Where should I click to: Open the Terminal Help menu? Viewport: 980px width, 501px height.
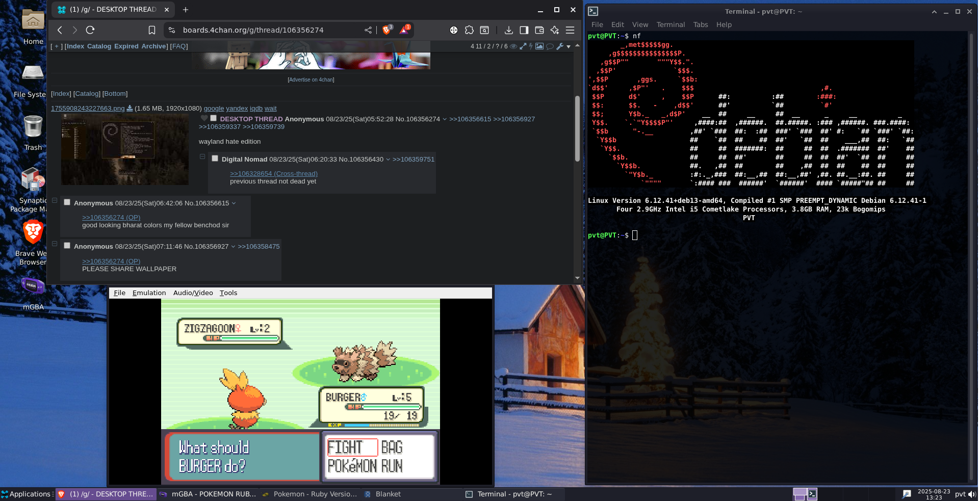(x=724, y=24)
